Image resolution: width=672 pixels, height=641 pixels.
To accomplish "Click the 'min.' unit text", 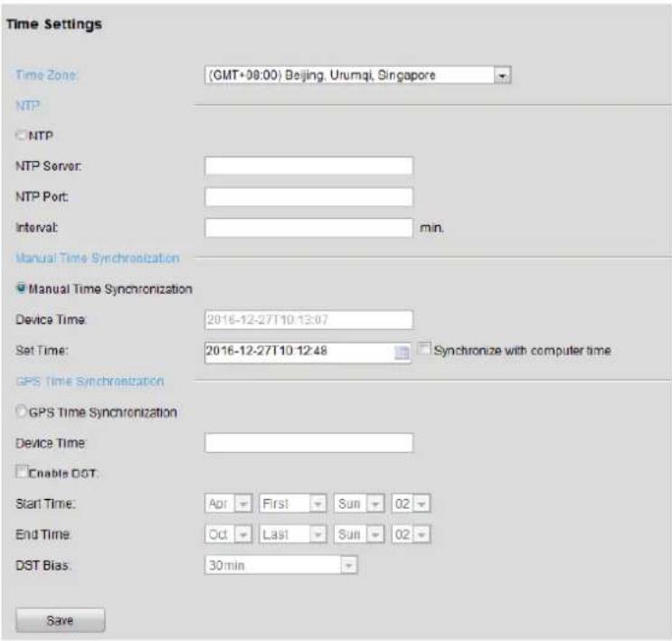I will 431,228.
